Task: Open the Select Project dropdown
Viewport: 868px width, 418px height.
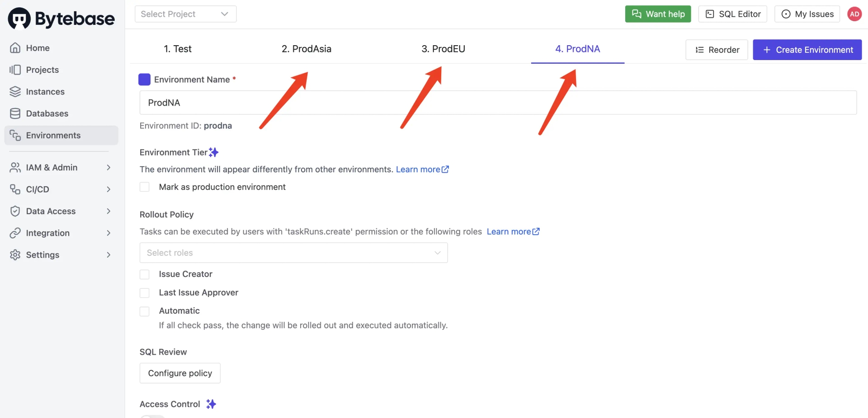Action: [185, 14]
